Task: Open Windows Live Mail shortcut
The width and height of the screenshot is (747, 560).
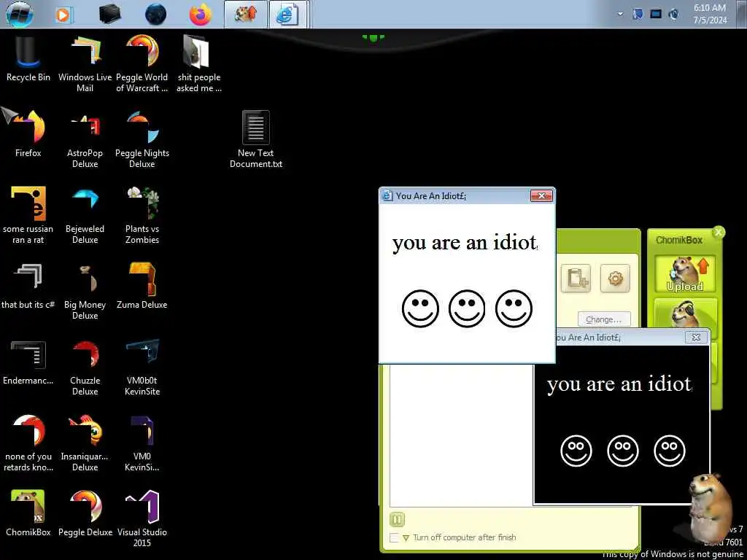Action: tap(85, 63)
